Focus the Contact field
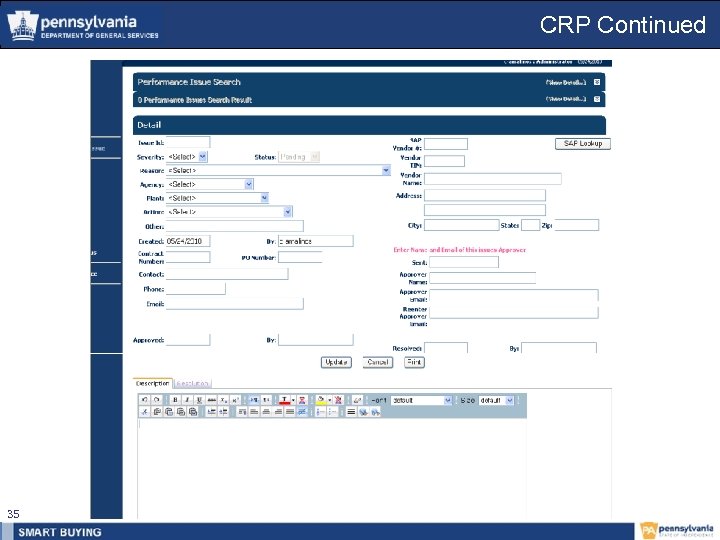 pos(227,274)
